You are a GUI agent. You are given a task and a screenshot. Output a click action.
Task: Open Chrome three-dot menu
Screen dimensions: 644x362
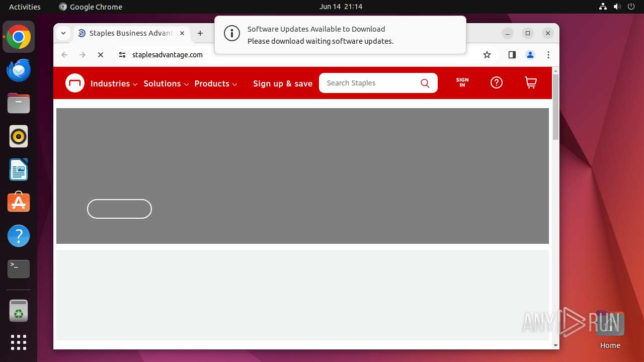(x=548, y=55)
